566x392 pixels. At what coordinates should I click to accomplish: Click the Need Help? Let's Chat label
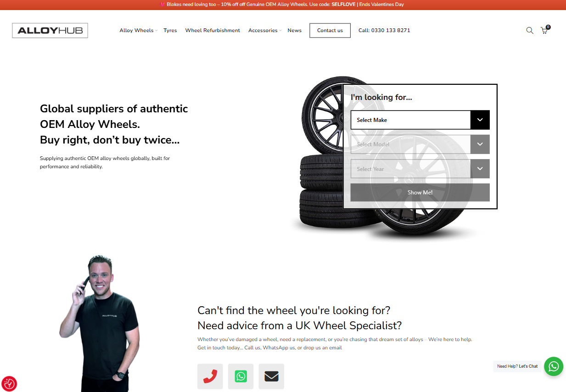coord(517,366)
